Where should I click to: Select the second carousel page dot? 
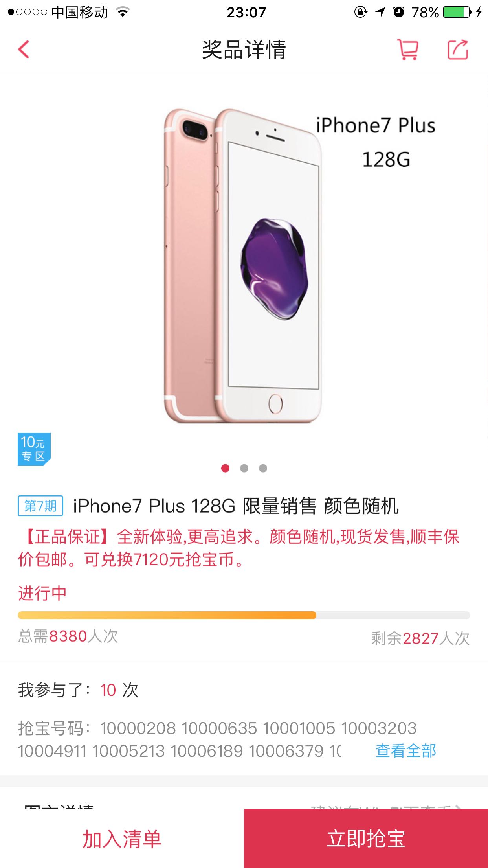(244, 468)
